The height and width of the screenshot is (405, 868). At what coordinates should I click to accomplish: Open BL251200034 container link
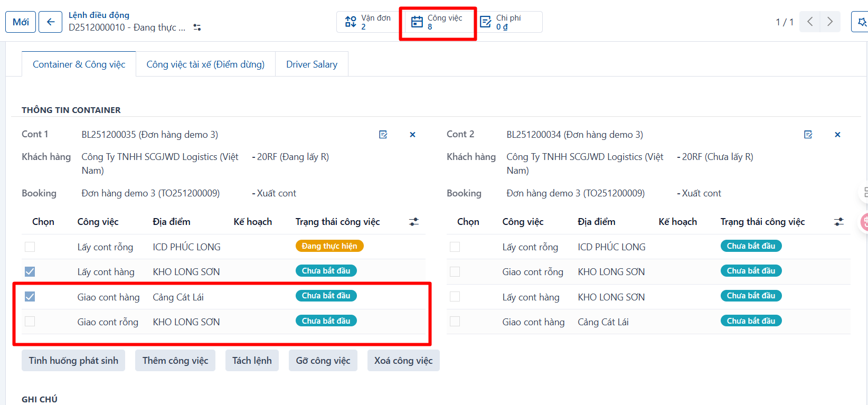click(x=574, y=135)
